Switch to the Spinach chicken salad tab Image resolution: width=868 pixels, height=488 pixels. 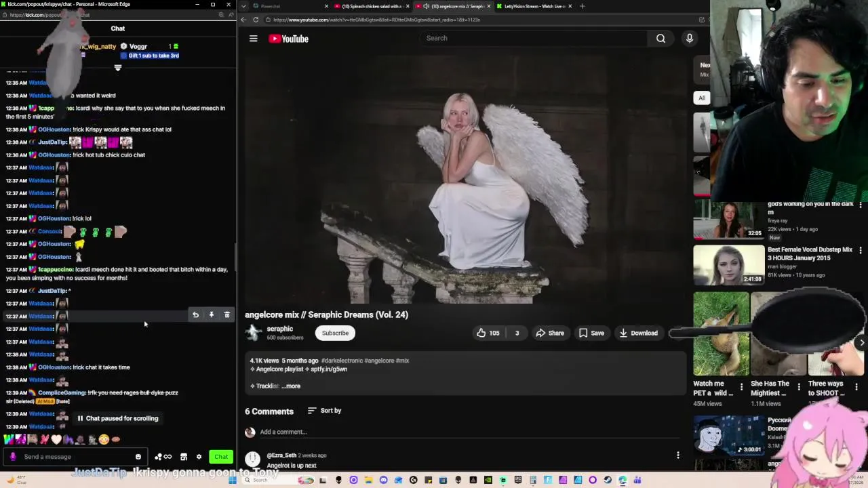click(372, 6)
